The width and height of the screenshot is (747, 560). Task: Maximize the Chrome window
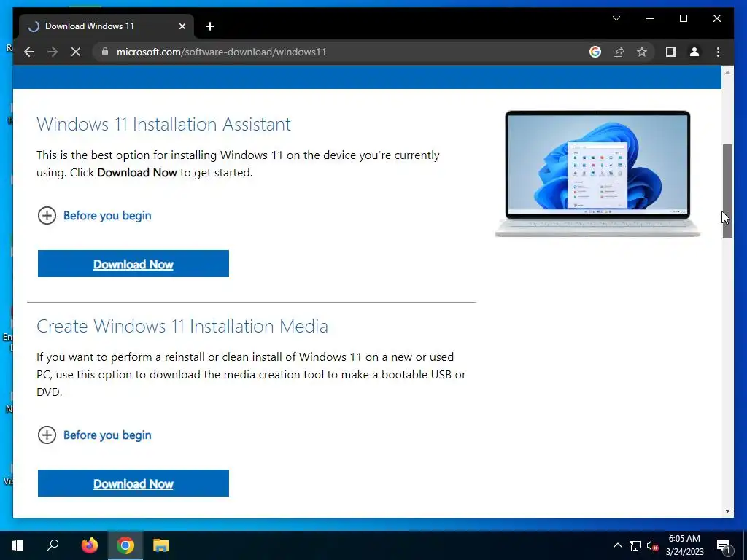[683, 18]
